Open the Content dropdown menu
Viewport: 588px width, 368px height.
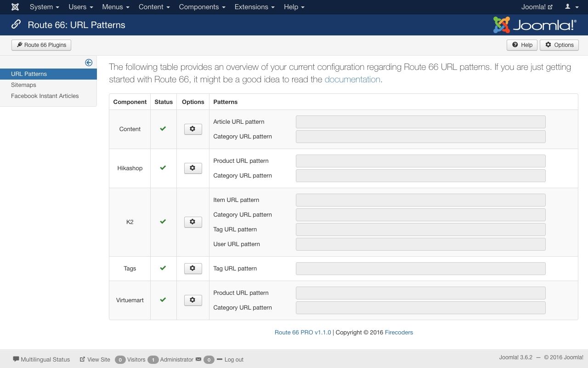(154, 7)
